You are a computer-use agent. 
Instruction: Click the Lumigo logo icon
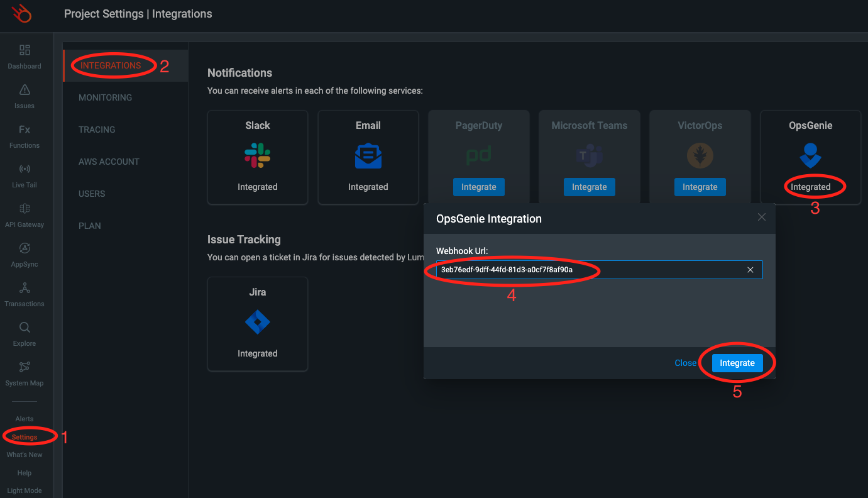[23, 13]
